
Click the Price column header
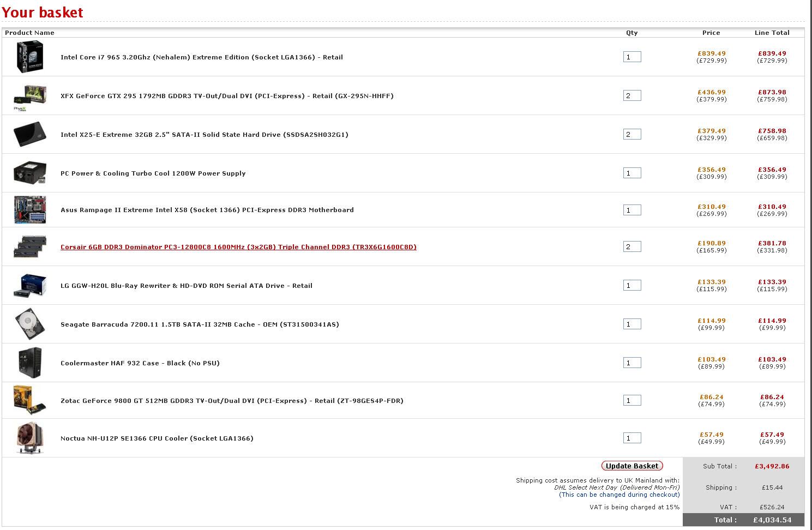711,33
